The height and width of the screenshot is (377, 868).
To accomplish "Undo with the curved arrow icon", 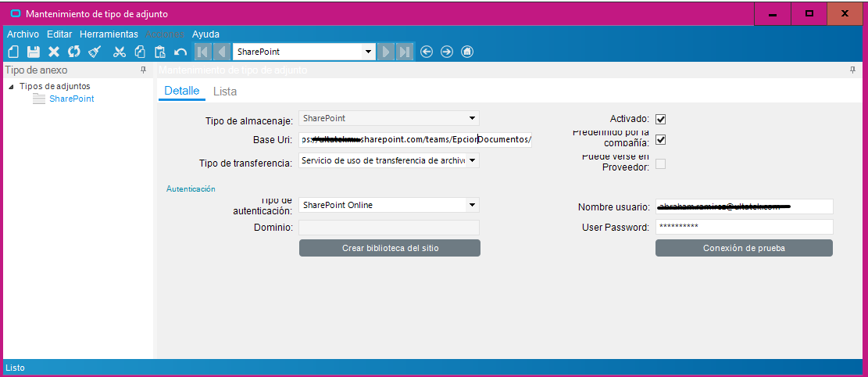I will coord(180,52).
